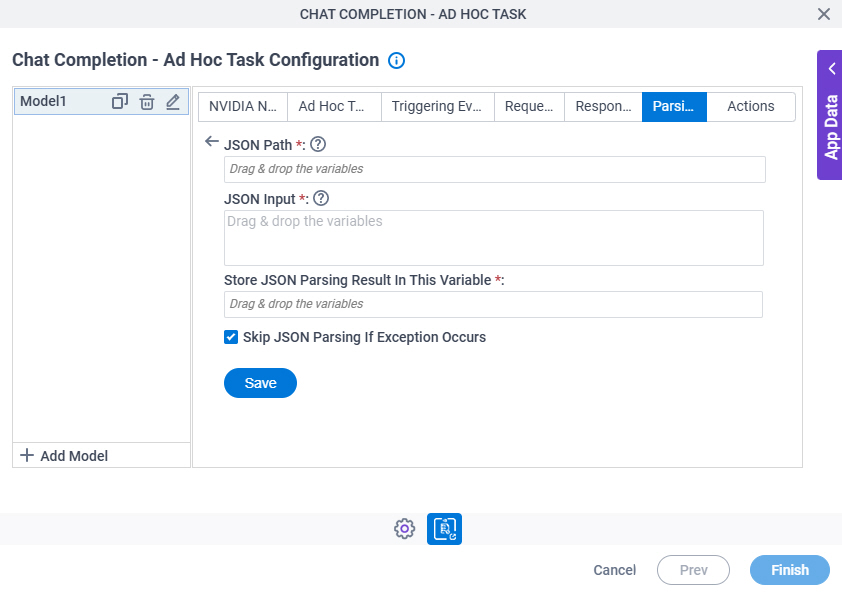This screenshot has width=842, height=592.
Task: Open the Respon... tab
Action: coord(603,106)
